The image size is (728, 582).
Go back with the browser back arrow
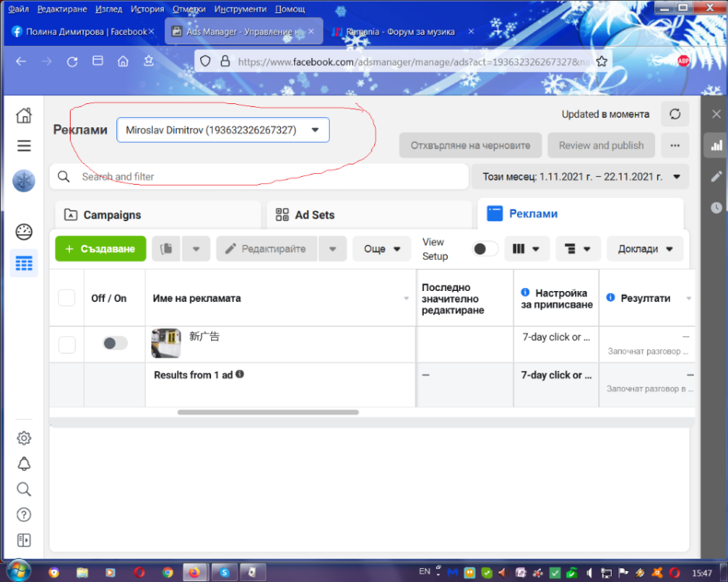[21, 61]
